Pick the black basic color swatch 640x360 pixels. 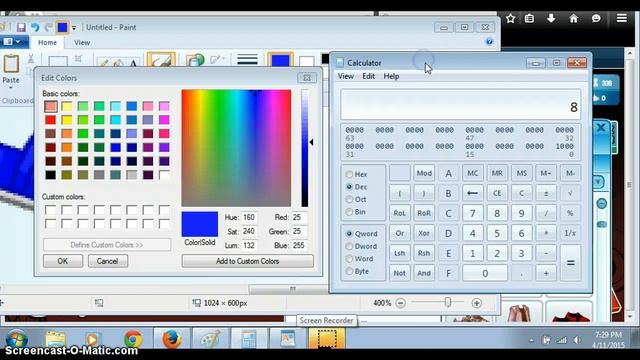(x=51, y=175)
